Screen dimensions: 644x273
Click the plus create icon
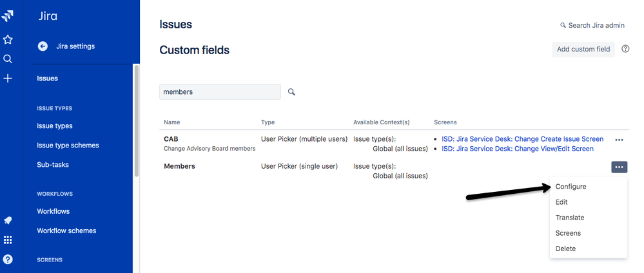click(x=7, y=79)
